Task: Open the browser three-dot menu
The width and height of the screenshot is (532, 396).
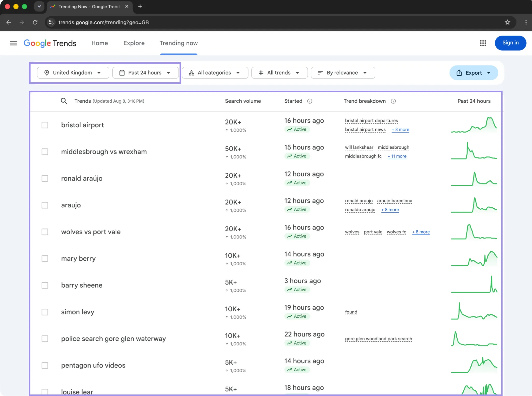Action: (526, 22)
